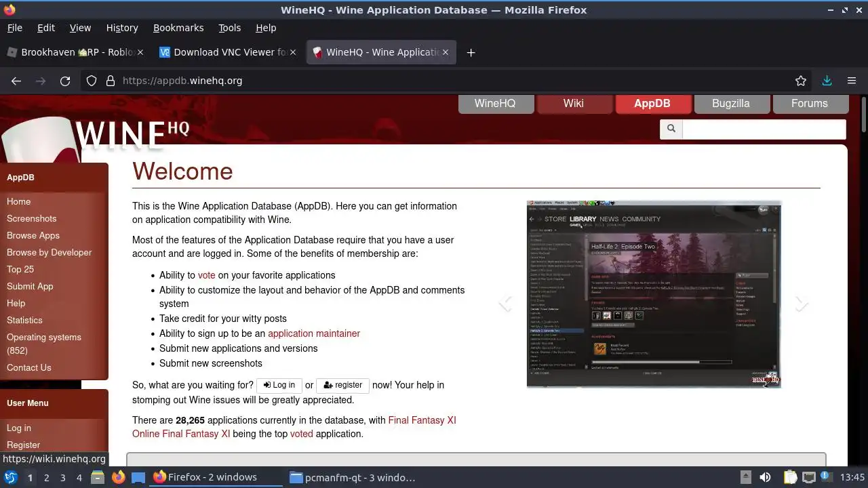Viewport: 868px width, 488px height.
Task: Open the Final Fantasy XI Online link
Action: pyautogui.click(x=294, y=427)
